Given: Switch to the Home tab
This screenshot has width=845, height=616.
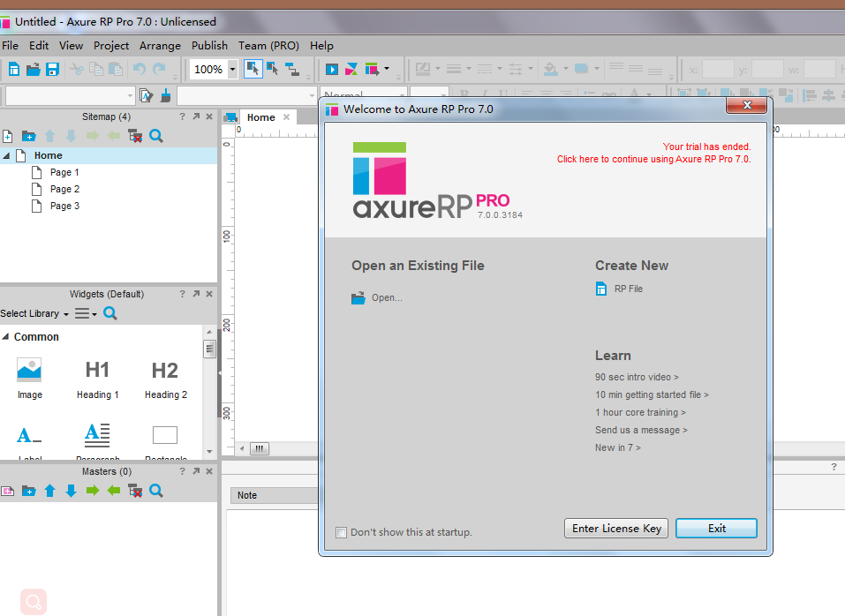Looking at the screenshot, I should click(x=263, y=116).
